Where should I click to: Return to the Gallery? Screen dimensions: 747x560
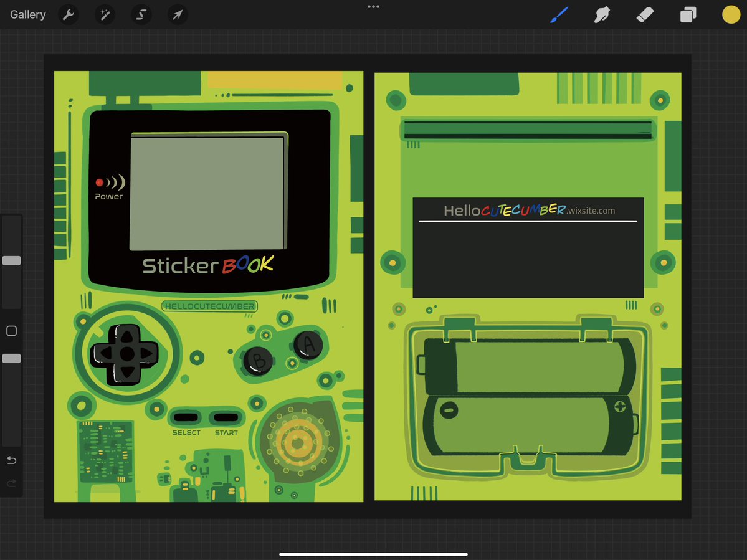27,15
